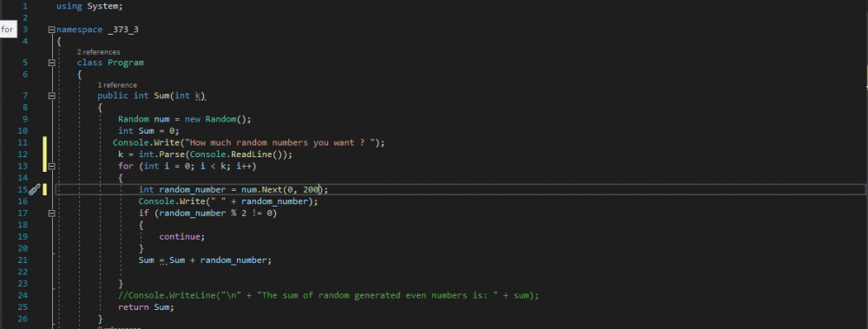The height and width of the screenshot is (329, 868).
Task: Click the method name "Sum" on line 7
Action: tap(161, 95)
